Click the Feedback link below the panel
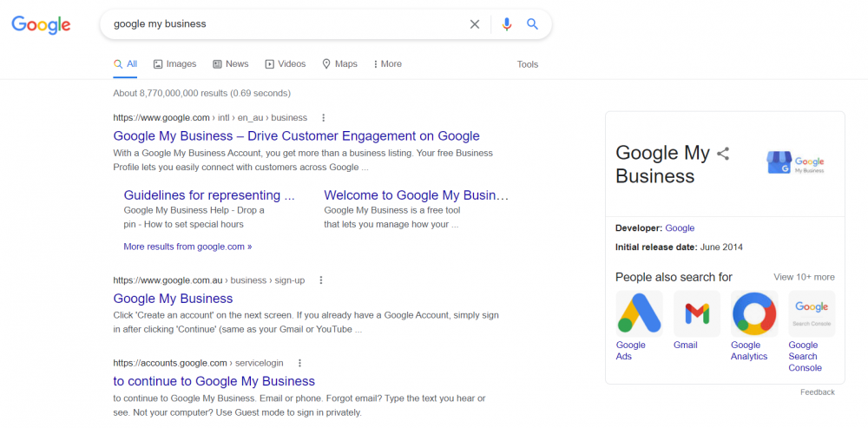Screen dimensions: 868x428 pyautogui.click(x=817, y=392)
